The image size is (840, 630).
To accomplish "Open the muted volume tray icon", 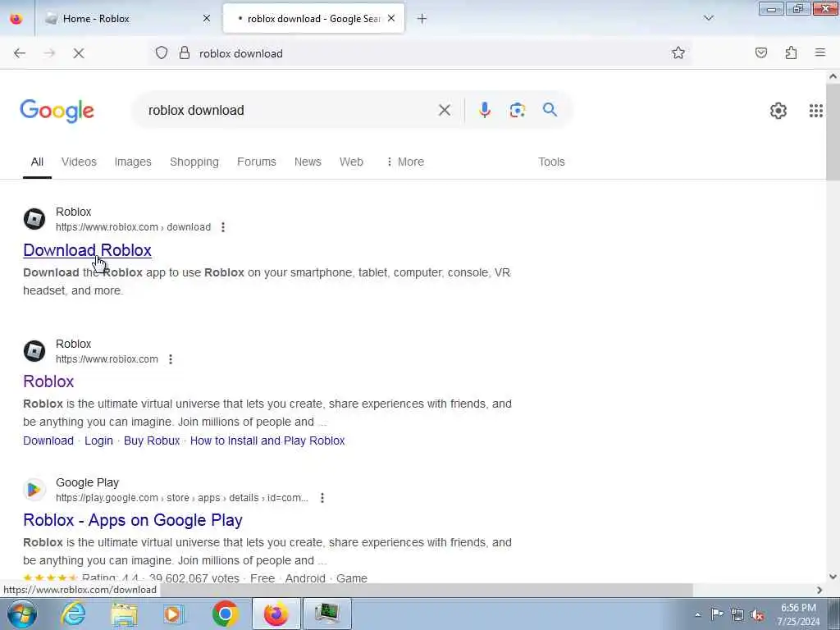I will coord(757,615).
